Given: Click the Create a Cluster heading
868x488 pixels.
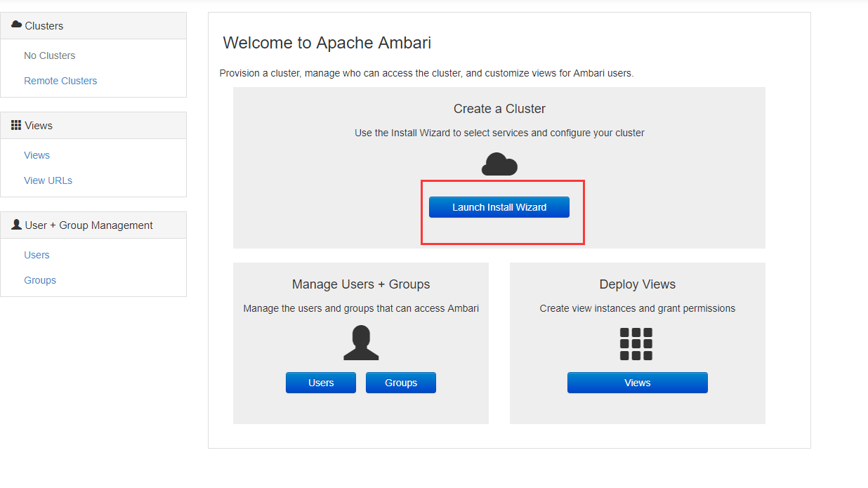Looking at the screenshot, I should click(x=499, y=109).
